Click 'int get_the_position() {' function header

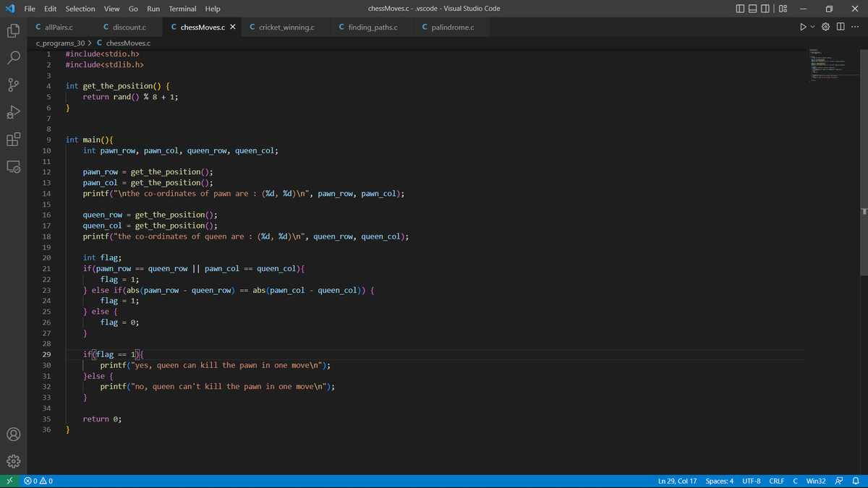(118, 86)
